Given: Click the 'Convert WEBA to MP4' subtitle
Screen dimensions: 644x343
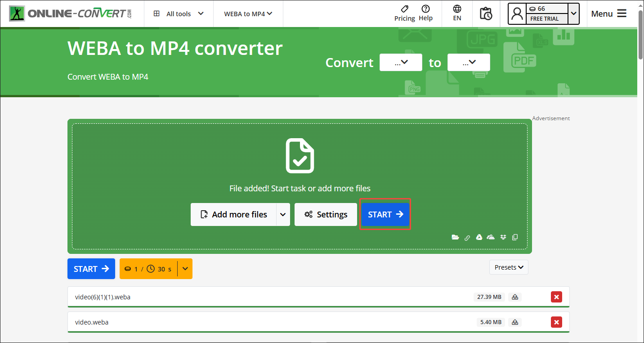Looking at the screenshot, I should pyautogui.click(x=108, y=77).
